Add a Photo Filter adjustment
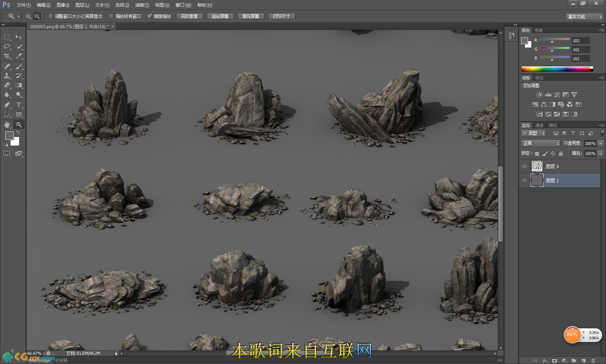 pyautogui.click(x=561, y=105)
